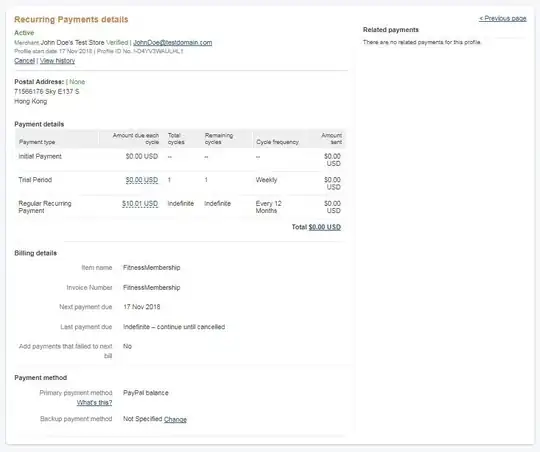The height and width of the screenshot is (452, 540).
Task: Click the Amount due each cycle header
Action: pyautogui.click(x=136, y=138)
